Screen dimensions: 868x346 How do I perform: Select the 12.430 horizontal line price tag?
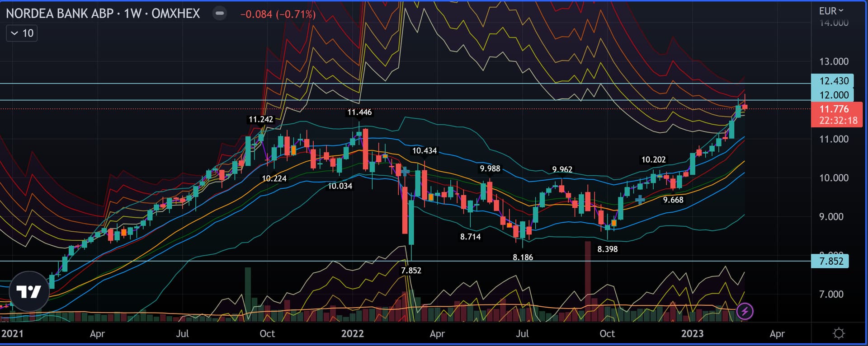(833, 81)
